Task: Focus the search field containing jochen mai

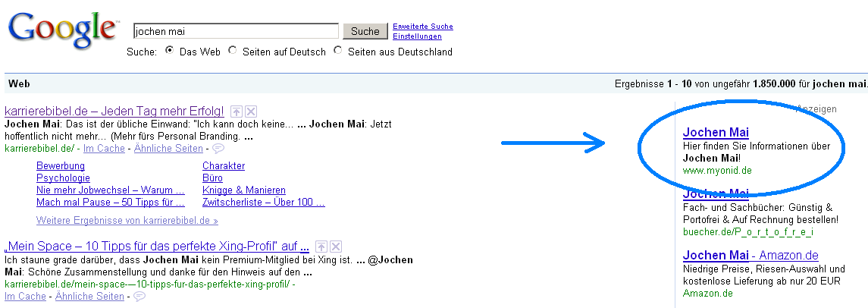Action: tap(236, 32)
